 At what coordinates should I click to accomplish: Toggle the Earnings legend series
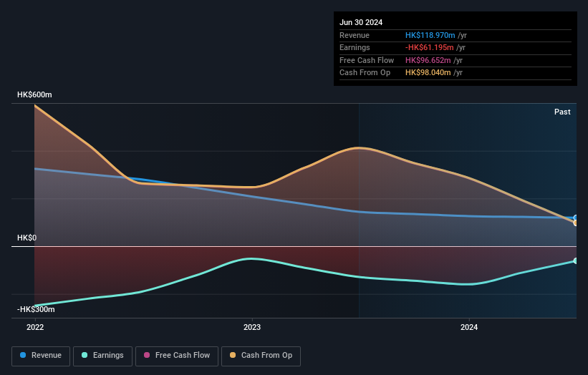pyautogui.click(x=102, y=356)
